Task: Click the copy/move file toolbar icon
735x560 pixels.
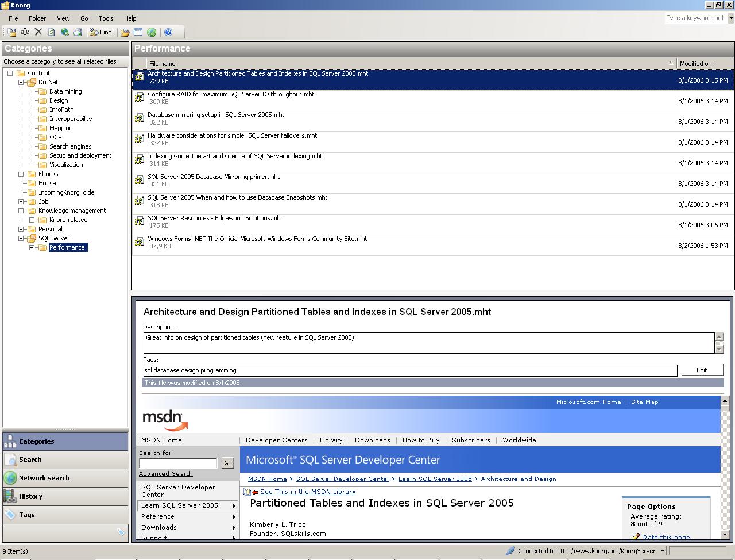Action: point(12,32)
